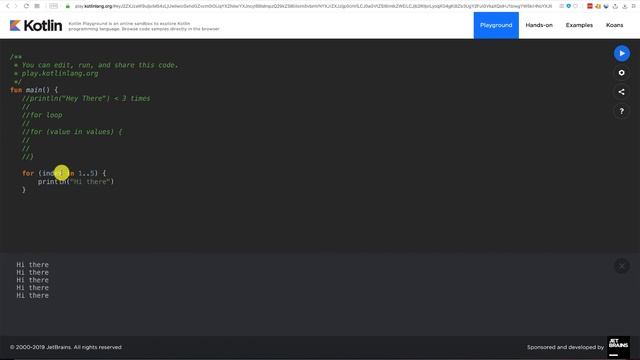Image resolution: width=640 pixels, height=360 pixels.
Task: Click the println "Hi there" code line
Action: coord(76,182)
